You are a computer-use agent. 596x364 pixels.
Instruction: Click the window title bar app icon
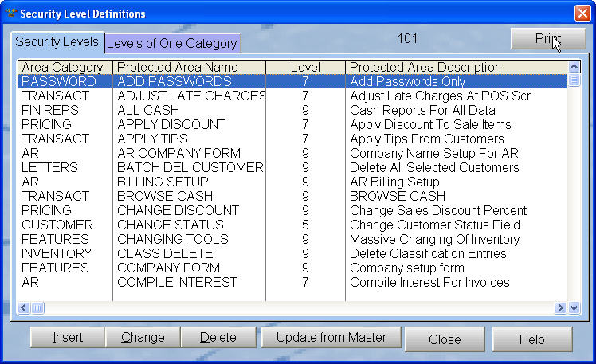[x=10, y=14]
